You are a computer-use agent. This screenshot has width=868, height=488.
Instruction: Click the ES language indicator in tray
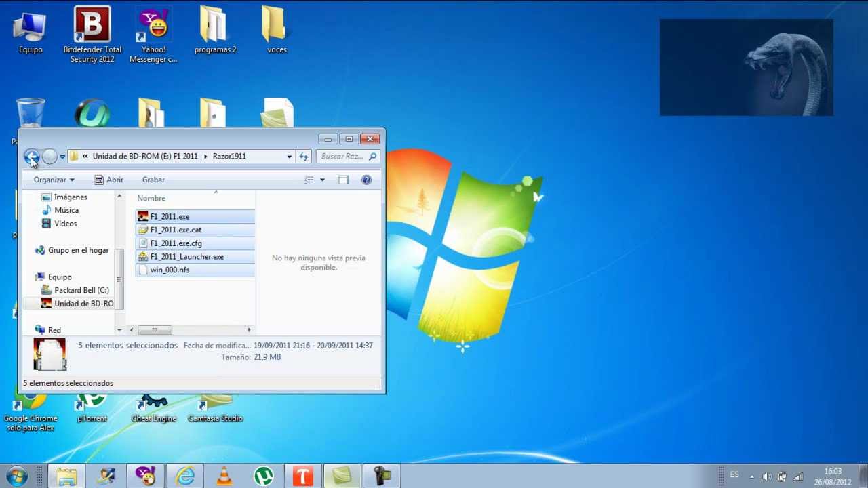click(734, 475)
